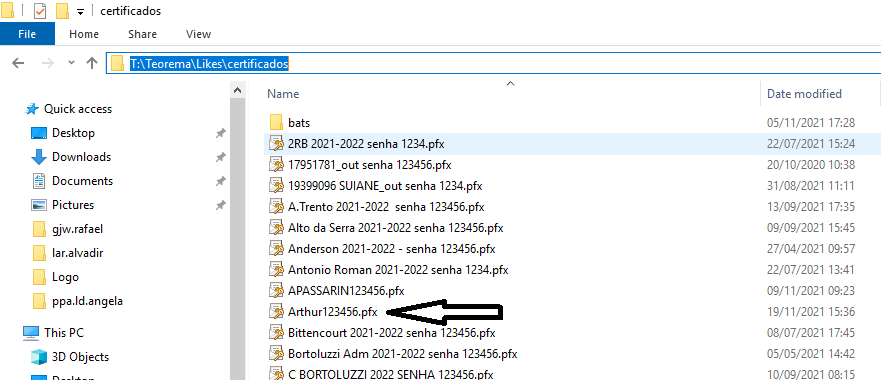Select 17951781_out senha 123456.pfx file
Screen dimensions: 881x380
click(x=370, y=165)
